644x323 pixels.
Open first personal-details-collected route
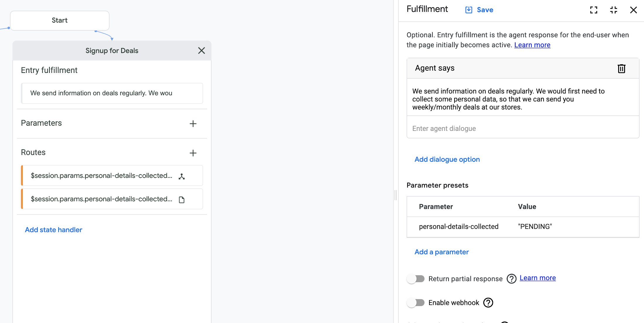click(112, 175)
